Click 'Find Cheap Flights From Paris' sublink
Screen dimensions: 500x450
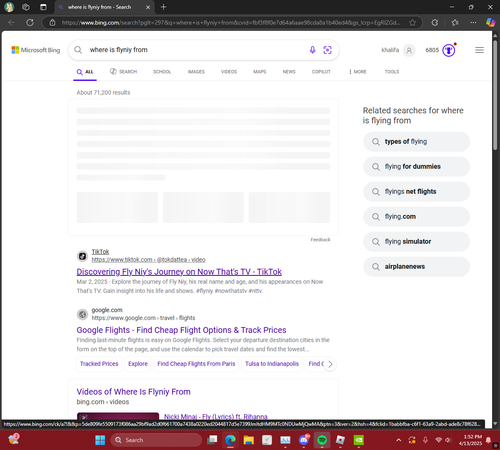click(196, 364)
